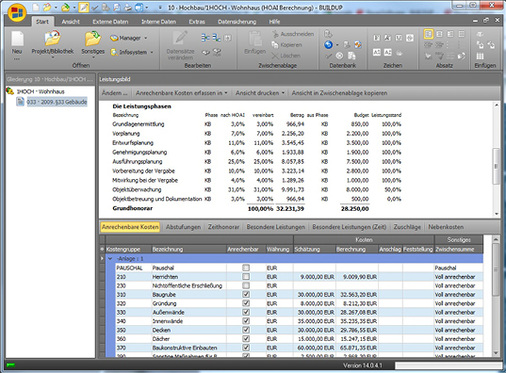Toggle checkbox for Nichtöffentliche Erschließung row
The width and height of the screenshot is (506, 373).
point(246,286)
